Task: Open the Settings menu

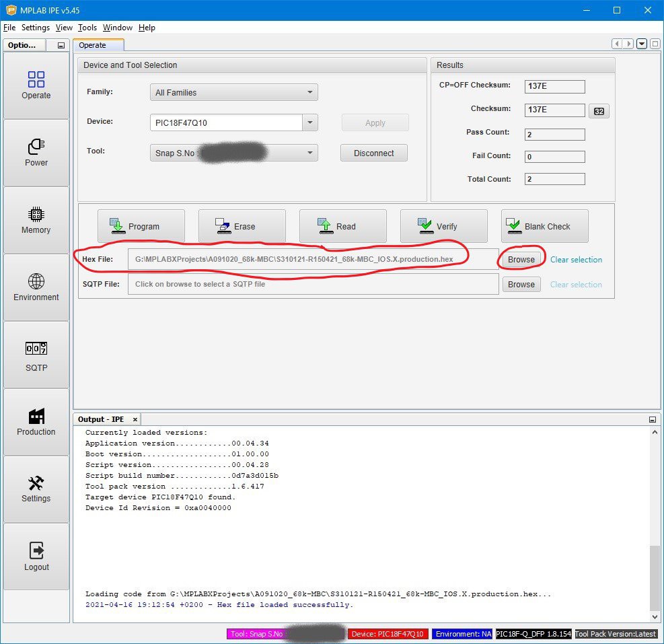Action: pos(36,28)
